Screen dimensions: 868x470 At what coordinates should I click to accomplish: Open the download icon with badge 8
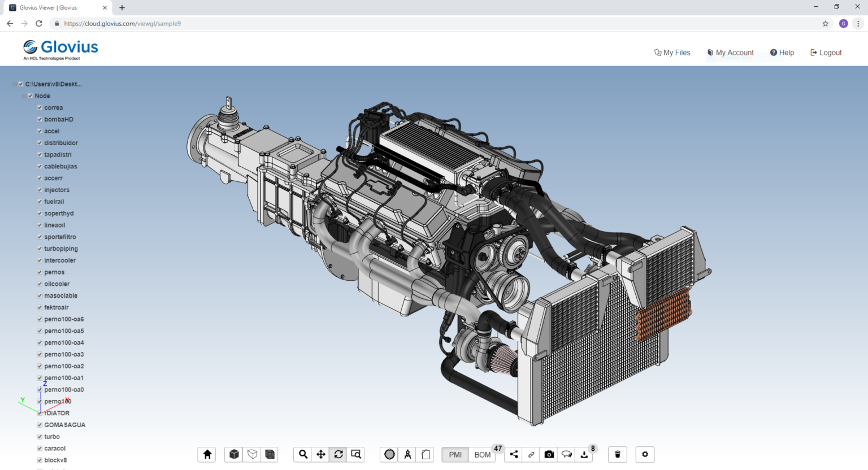(x=584, y=454)
